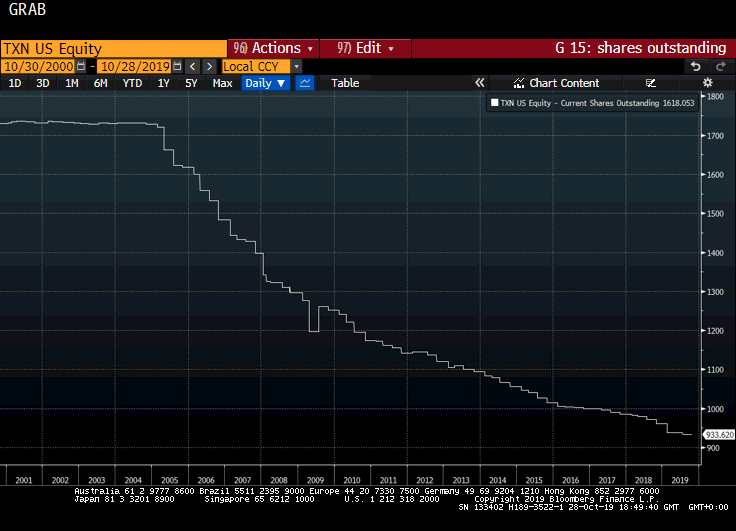Click the annotate edit pencil icon
The image size is (736, 531).
point(651,83)
